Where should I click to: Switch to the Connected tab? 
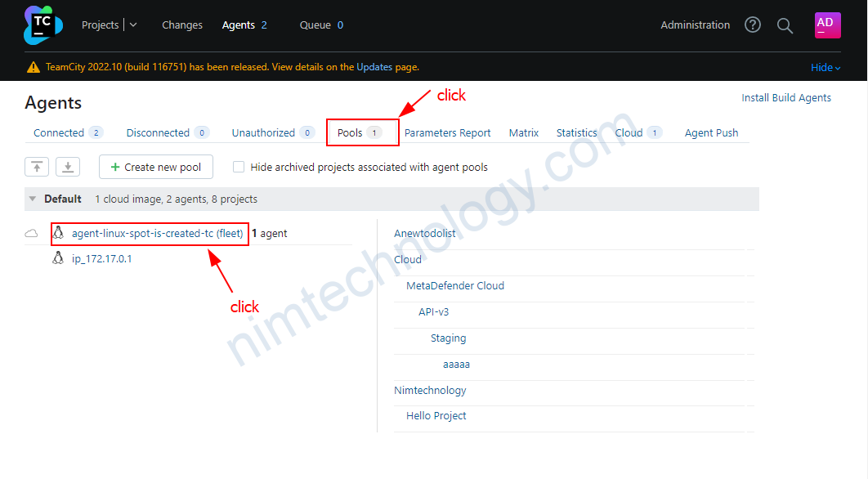tap(59, 133)
